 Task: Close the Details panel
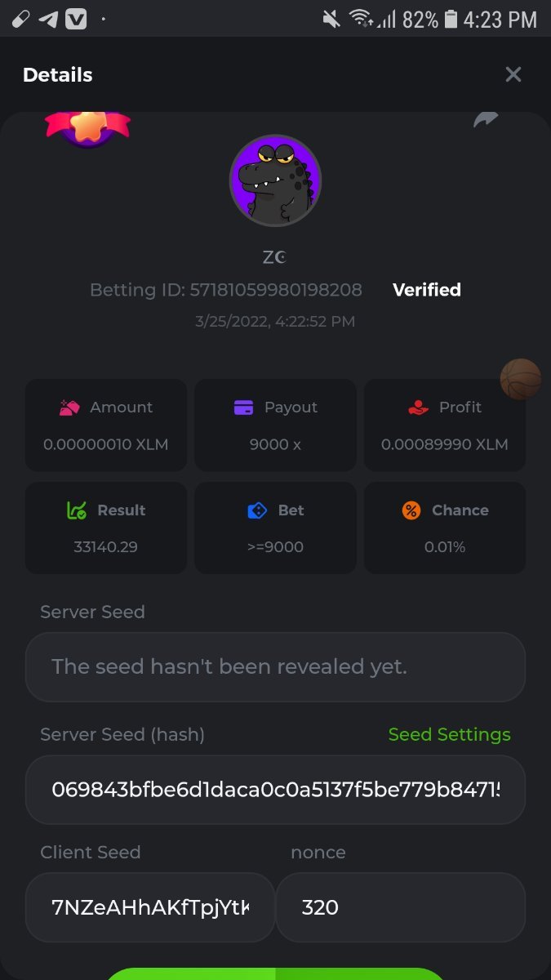pyautogui.click(x=513, y=75)
